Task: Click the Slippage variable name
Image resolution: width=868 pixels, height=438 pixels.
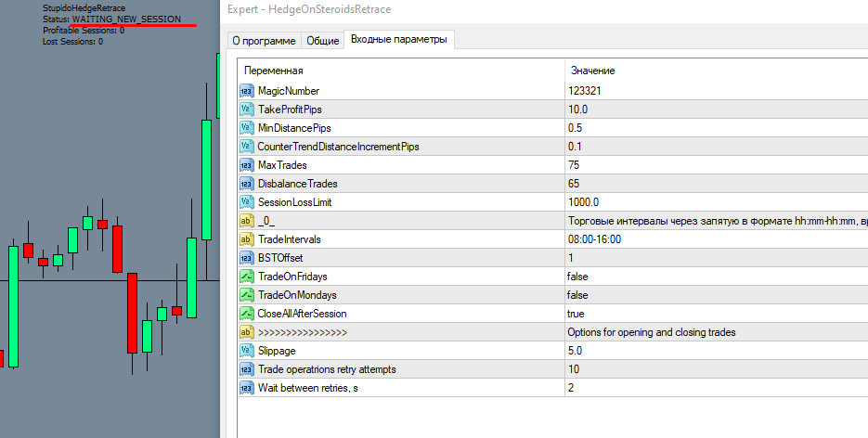Action: 277,351
